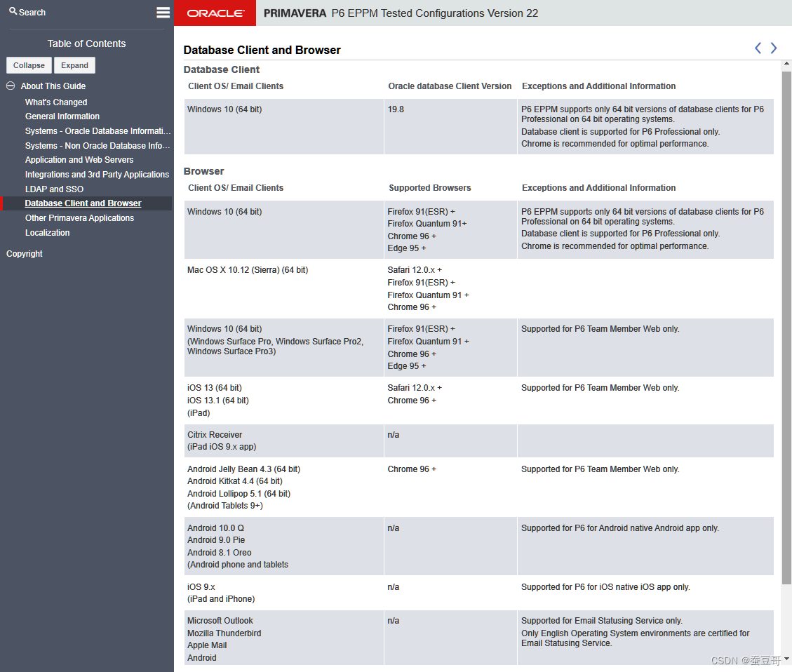Click Supported Browsers column header

(429, 188)
